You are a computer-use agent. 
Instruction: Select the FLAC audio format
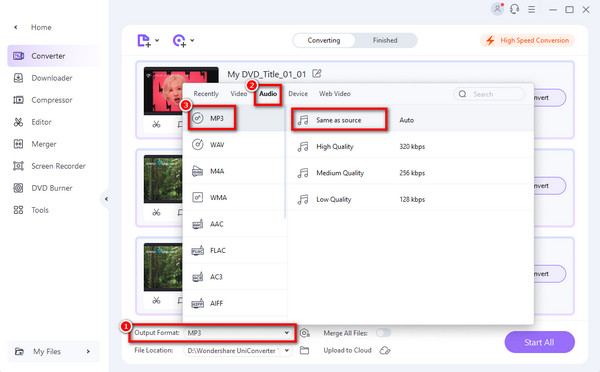(x=235, y=250)
